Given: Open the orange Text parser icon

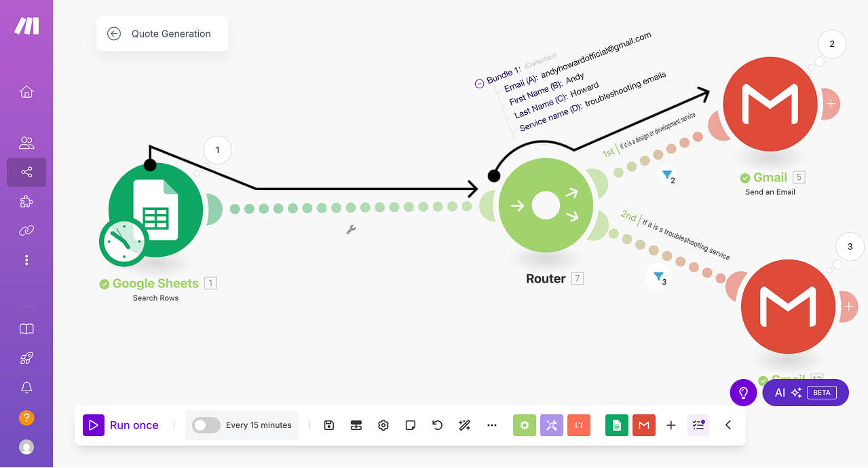Looking at the screenshot, I should click(x=579, y=425).
